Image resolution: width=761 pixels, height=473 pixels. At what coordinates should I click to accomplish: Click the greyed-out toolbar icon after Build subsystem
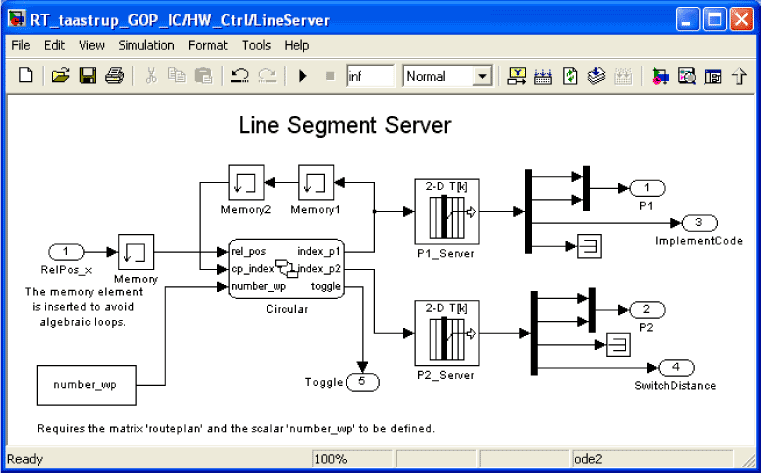point(623,76)
